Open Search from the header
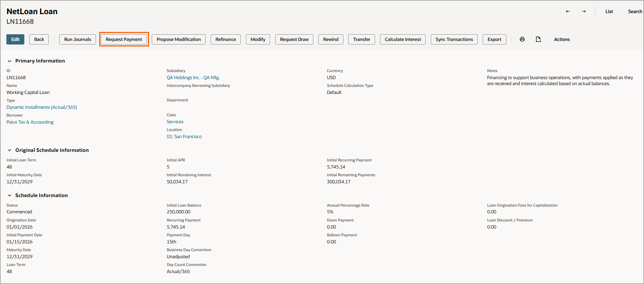644x284 pixels. pyautogui.click(x=634, y=11)
